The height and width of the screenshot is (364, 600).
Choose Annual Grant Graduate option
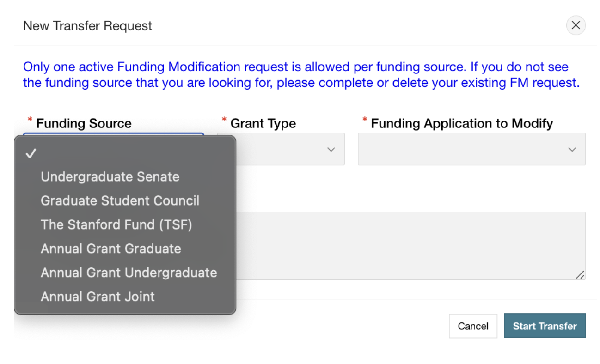coord(110,249)
